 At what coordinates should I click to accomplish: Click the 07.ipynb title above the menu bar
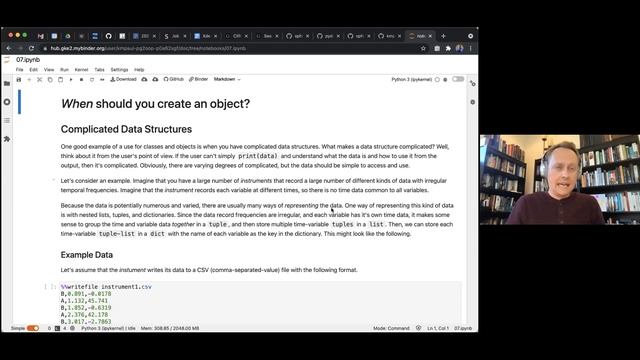[x=28, y=60]
